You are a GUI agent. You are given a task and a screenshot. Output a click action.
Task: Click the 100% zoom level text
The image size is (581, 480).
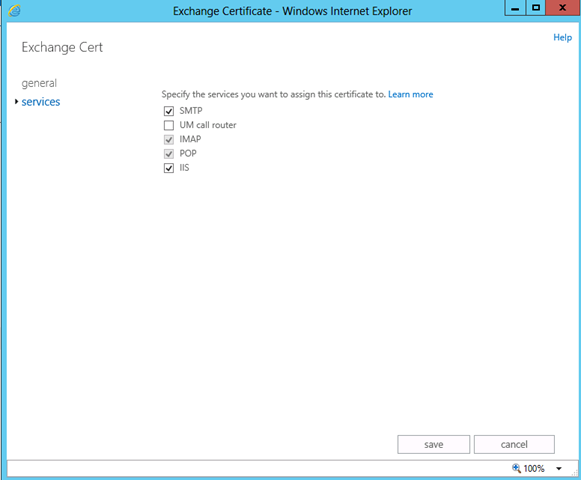[534, 469]
